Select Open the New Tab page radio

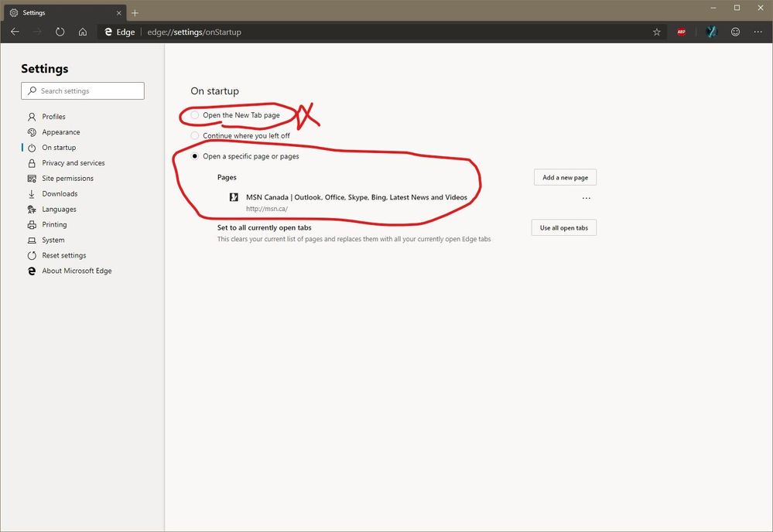(x=195, y=114)
